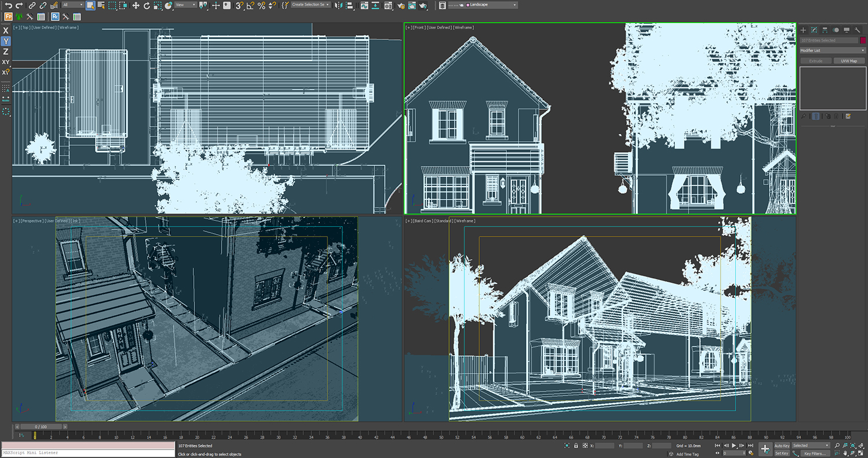
Task: Constrain to the X axis
Action: 6,31
